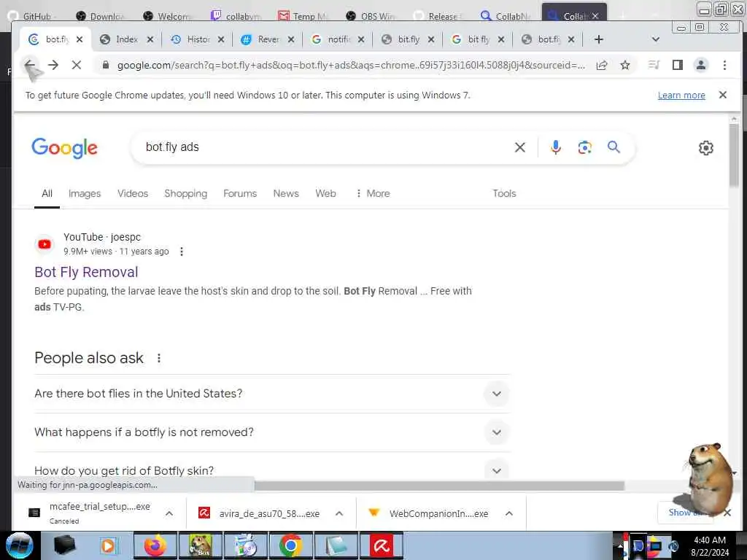The width and height of the screenshot is (747, 560).
Task: Click Learn more in the update banner
Action: (x=681, y=96)
